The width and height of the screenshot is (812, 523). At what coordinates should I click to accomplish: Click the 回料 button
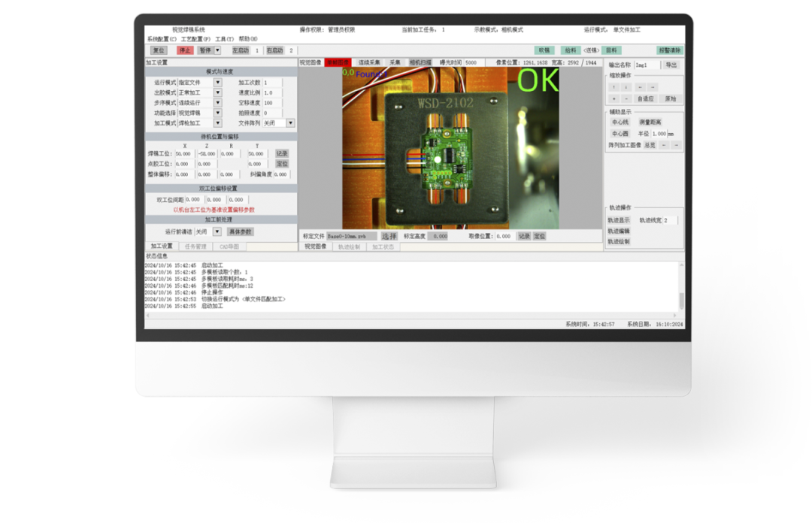click(x=611, y=50)
